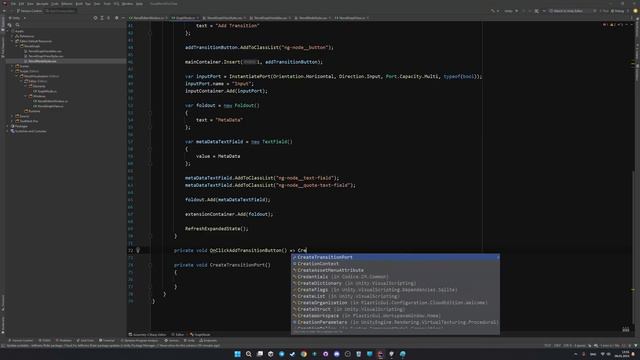Open the Windows Start menu
The image size is (640, 360).
pos(238,354)
